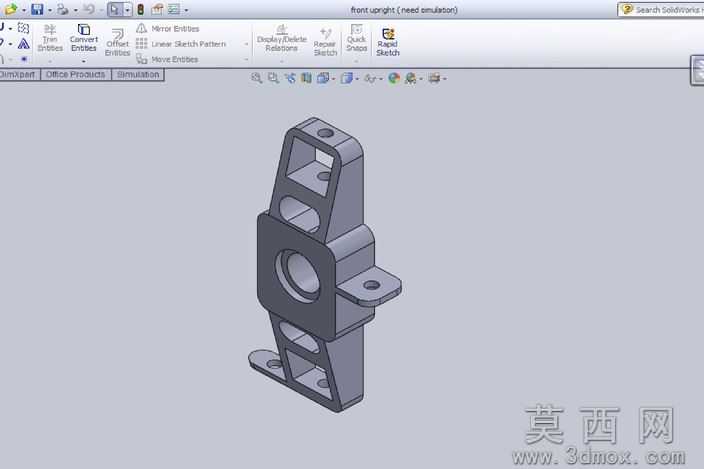Click the Zoom to Fit icon
The width and height of the screenshot is (704, 469).
(x=256, y=78)
